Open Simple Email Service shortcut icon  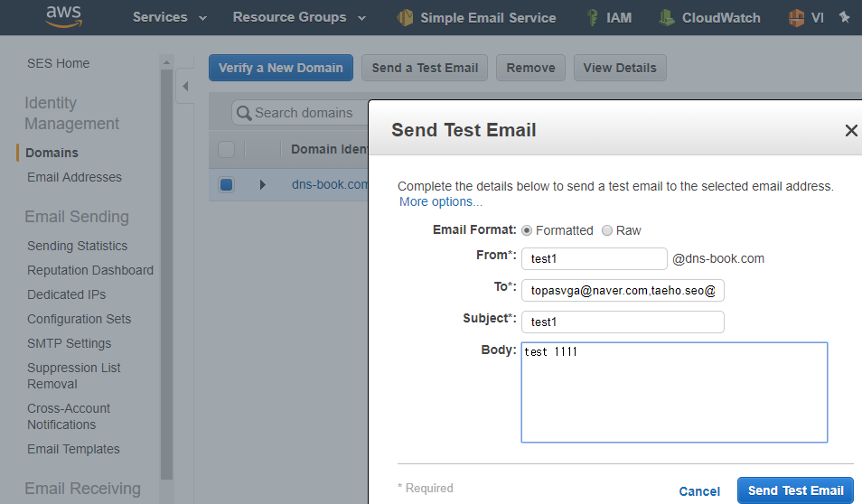tap(405, 17)
